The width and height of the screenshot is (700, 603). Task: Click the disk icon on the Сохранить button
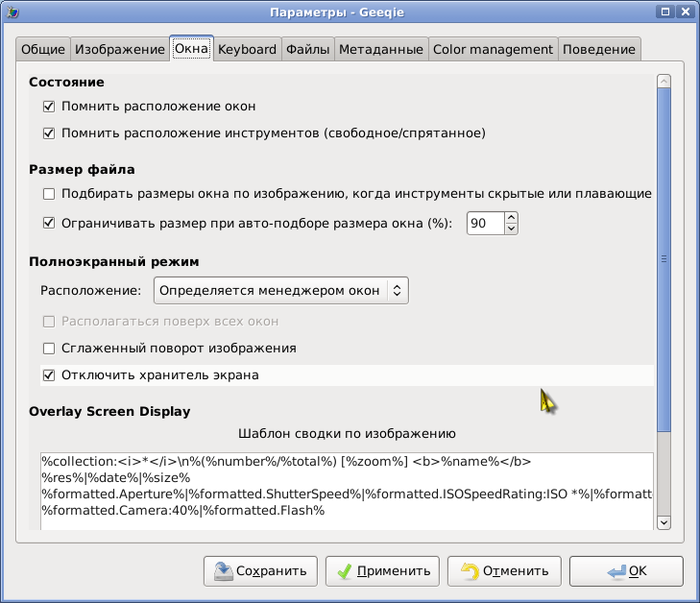(x=223, y=571)
